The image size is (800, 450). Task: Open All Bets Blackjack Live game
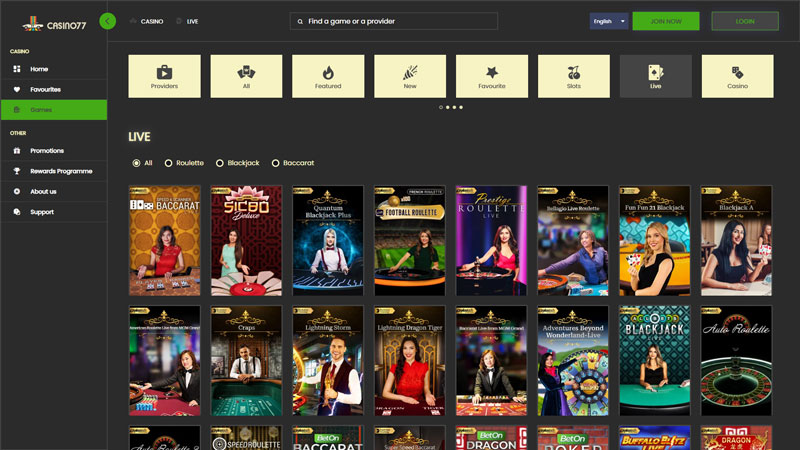pos(655,361)
